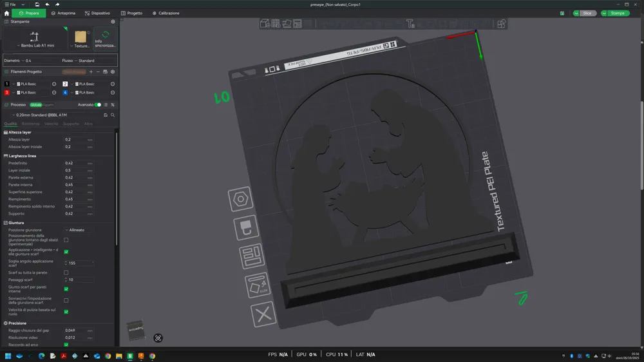This screenshot has height=362, width=644.
Task: Save the process preset 0.20mm Standard
Action: [106, 115]
